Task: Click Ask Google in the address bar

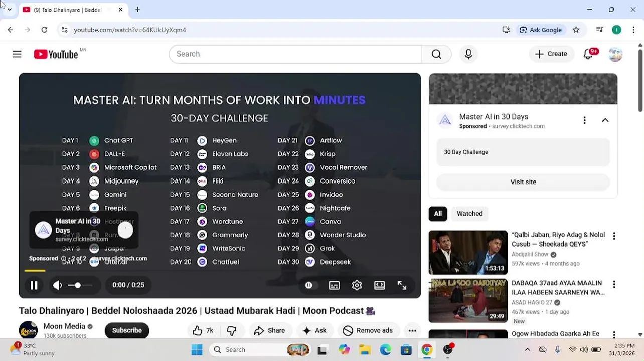Action: coord(541,30)
